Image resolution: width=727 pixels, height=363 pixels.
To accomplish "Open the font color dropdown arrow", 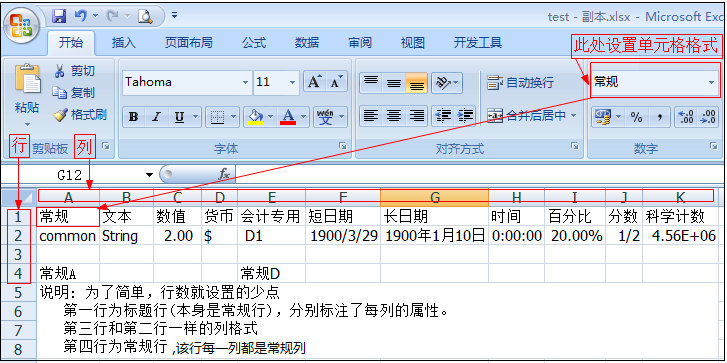I will 305,117.
